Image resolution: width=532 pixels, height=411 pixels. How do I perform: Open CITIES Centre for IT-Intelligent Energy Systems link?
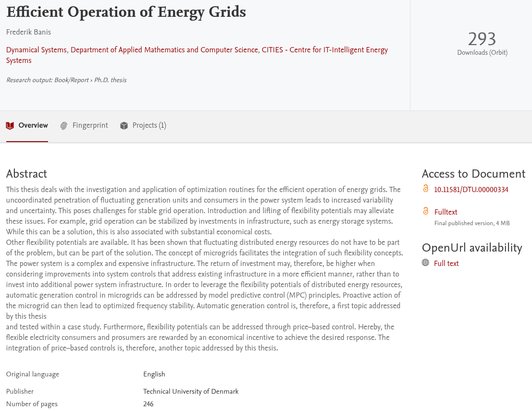coord(324,50)
